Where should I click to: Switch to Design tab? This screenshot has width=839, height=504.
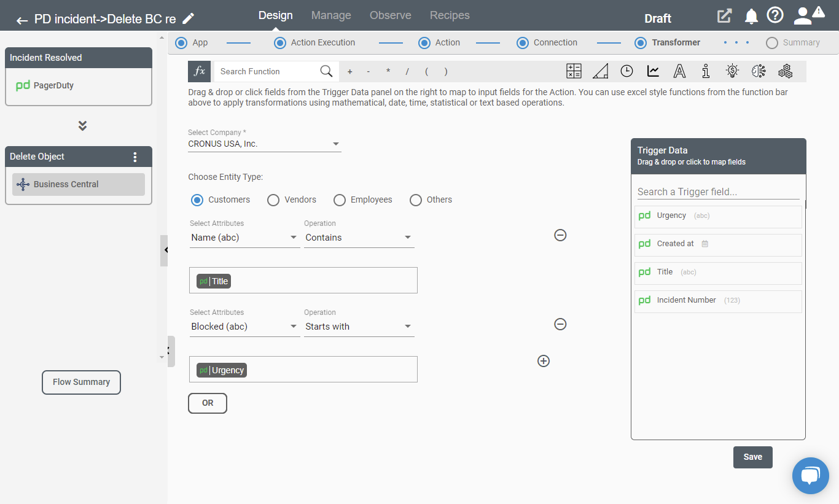pos(276,15)
